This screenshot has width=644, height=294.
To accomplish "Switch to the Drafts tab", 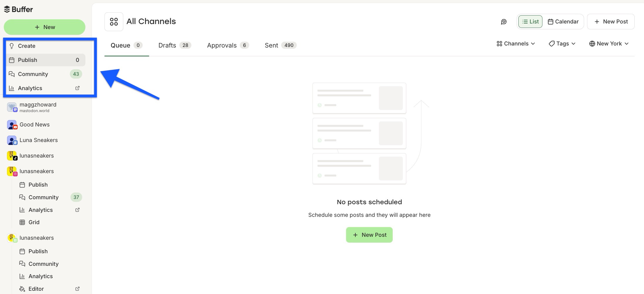I will pyautogui.click(x=167, y=45).
